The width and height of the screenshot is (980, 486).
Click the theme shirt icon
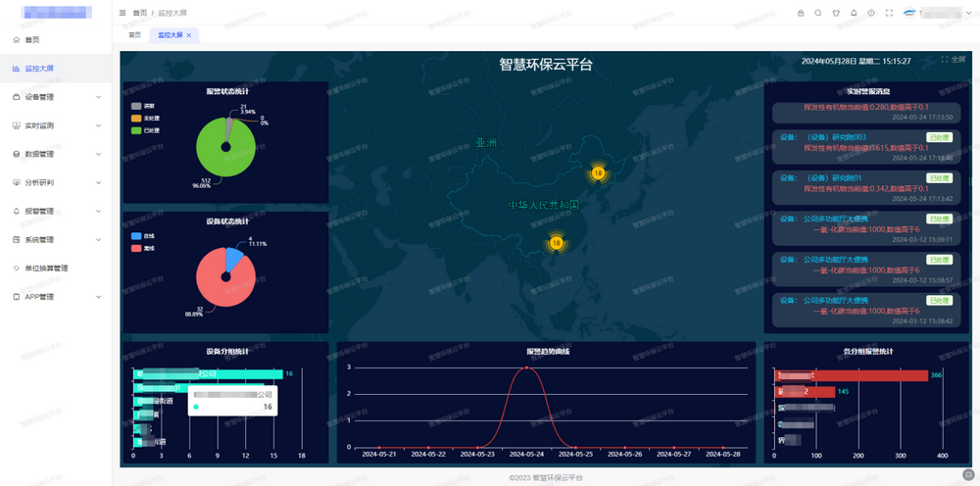836,13
